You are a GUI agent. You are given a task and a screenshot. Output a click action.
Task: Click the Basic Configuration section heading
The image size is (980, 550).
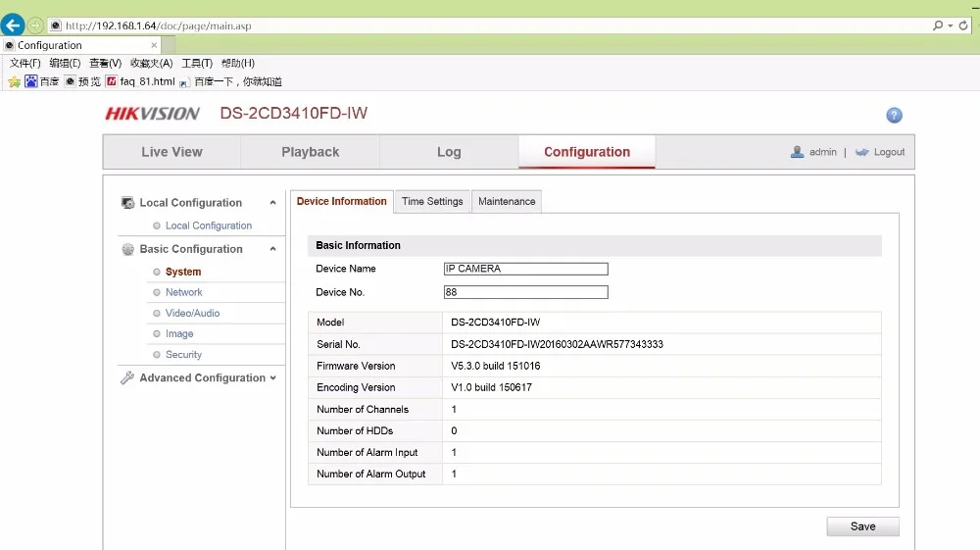[x=191, y=249]
